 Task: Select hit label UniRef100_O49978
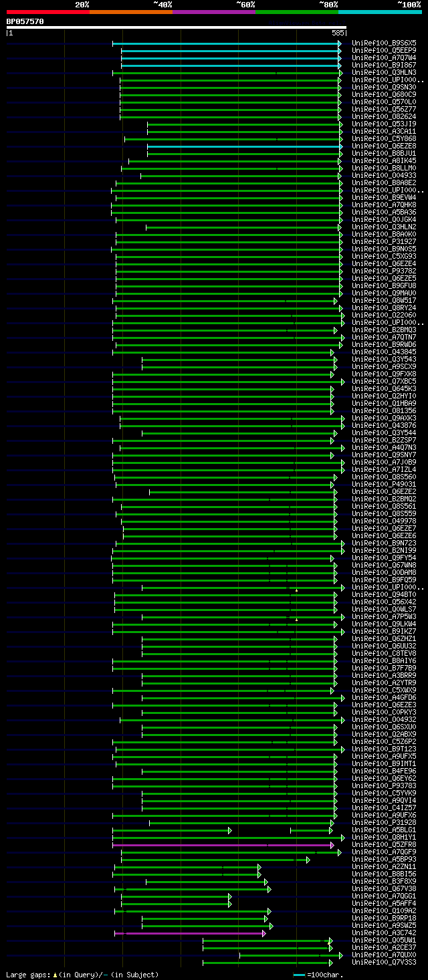[384, 521]
